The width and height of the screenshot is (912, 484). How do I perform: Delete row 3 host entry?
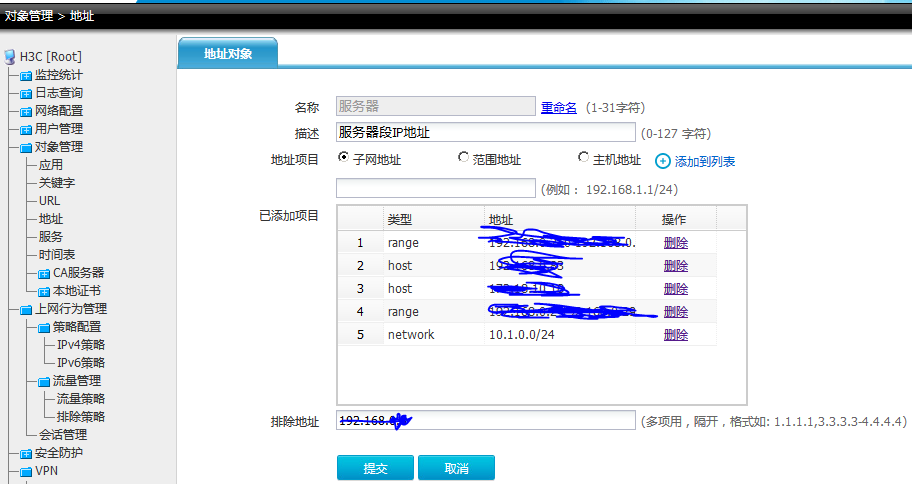point(676,289)
